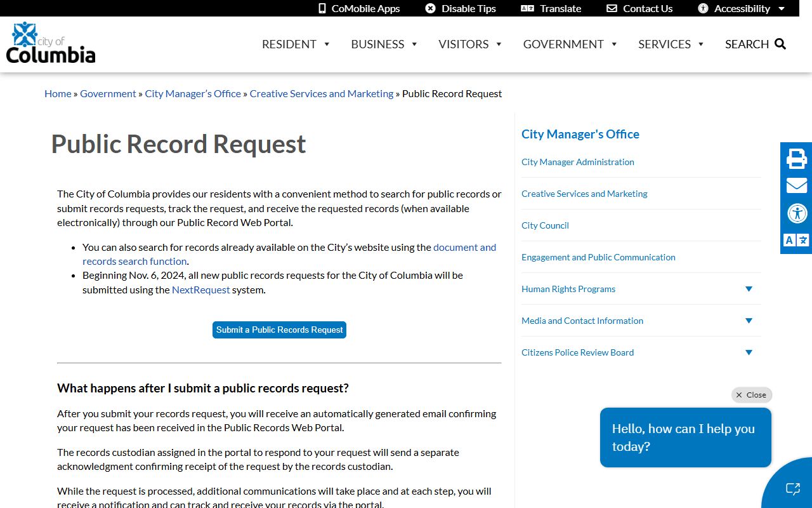Open Citizens Police Review Board sidebar link
The width and height of the screenshot is (812, 508).
point(577,352)
